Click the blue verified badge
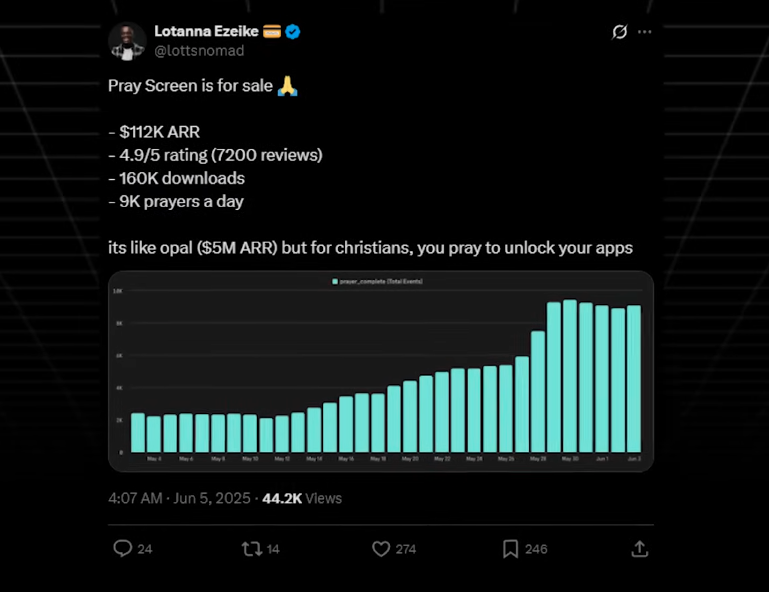The height and width of the screenshot is (592, 769). [x=293, y=32]
